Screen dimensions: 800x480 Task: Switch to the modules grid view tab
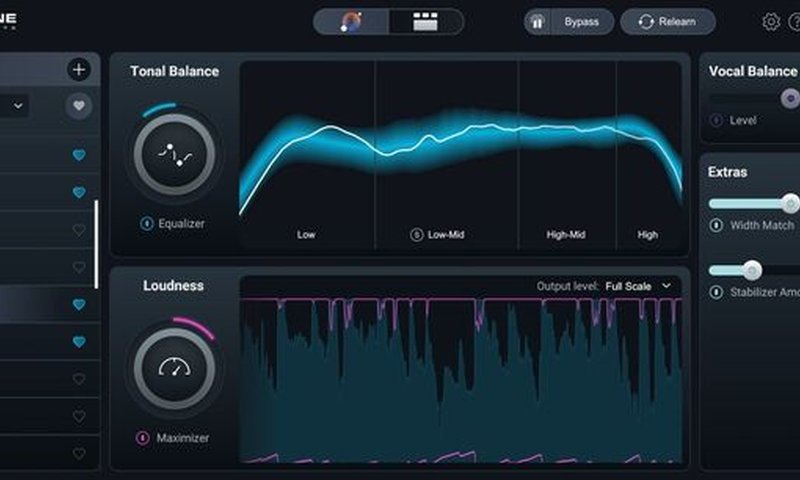click(x=426, y=22)
